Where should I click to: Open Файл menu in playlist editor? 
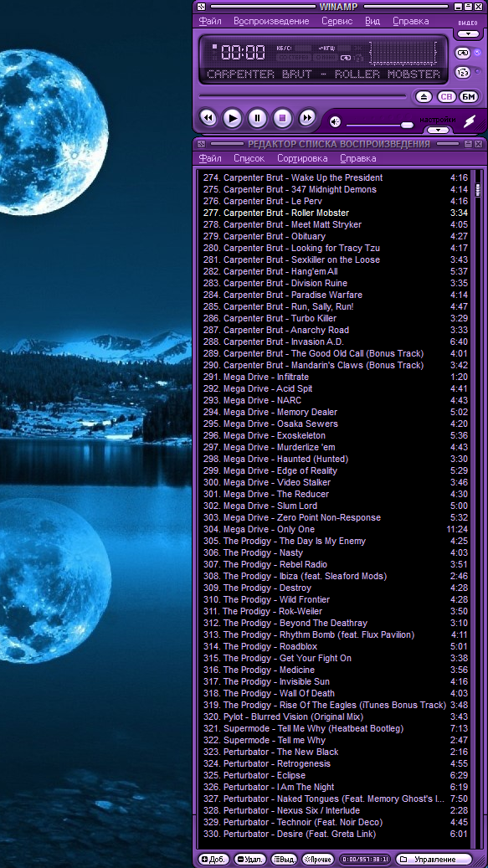[x=210, y=158]
